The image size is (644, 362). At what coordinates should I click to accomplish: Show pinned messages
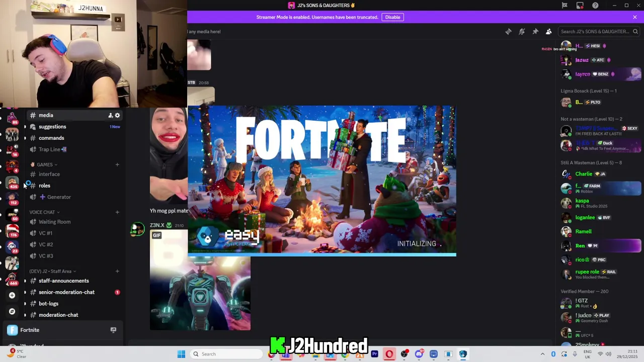pyautogui.click(x=535, y=32)
